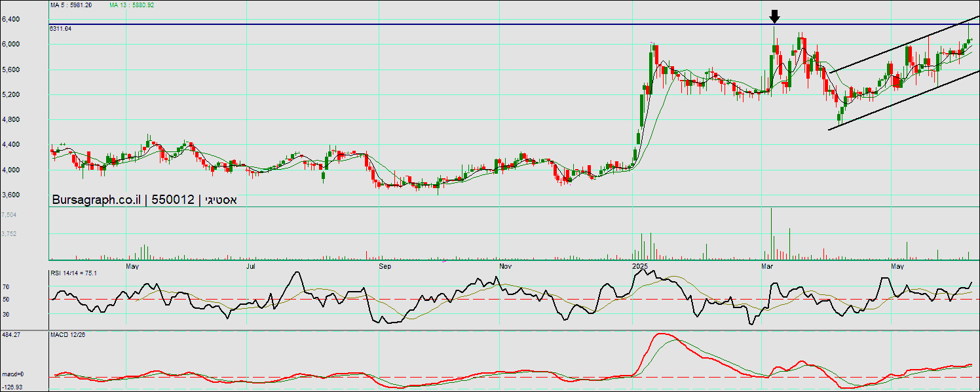Select the Jul date label on the time axis
The image size is (980, 392).
251,267
